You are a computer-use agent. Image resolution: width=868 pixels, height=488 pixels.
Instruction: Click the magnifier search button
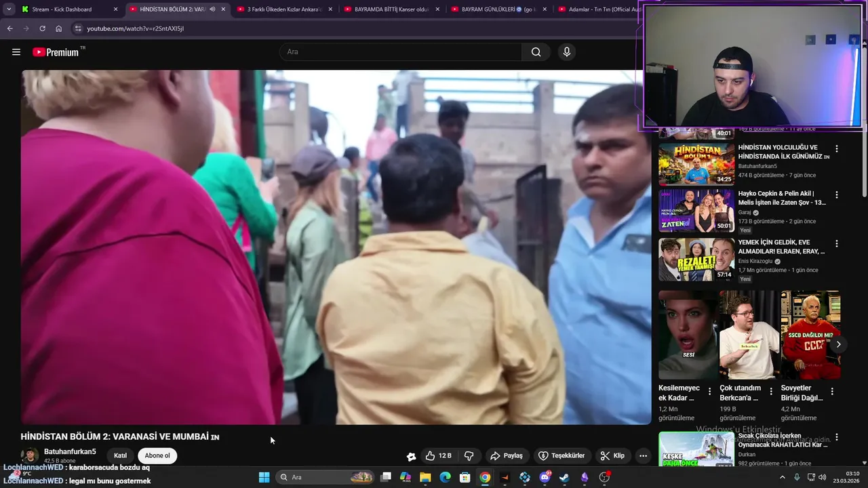(x=536, y=52)
